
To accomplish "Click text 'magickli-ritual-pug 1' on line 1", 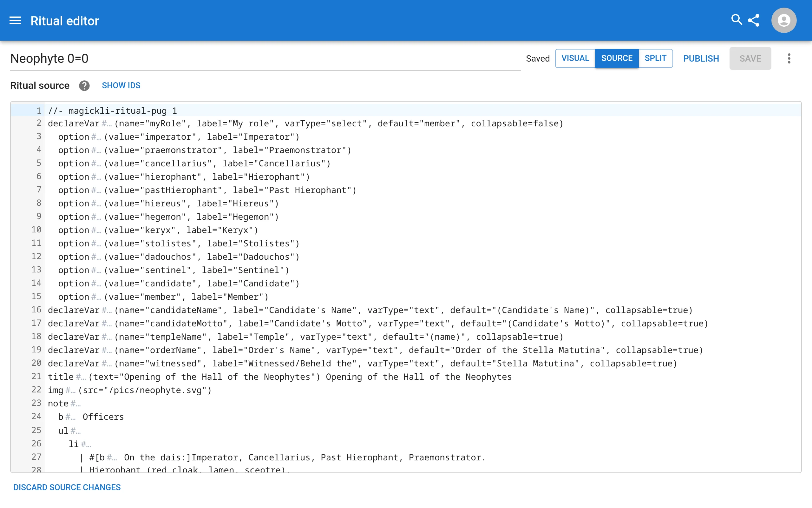I will tap(122, 111).
